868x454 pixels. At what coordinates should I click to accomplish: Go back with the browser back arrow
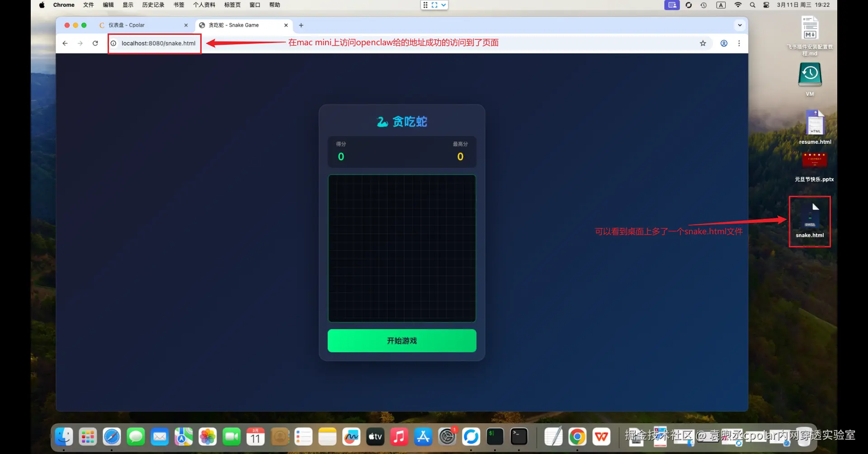tap(65, 43)
